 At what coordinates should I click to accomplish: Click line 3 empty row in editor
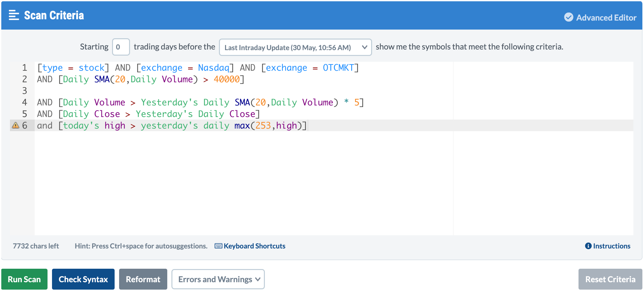[x=193, y=91]
